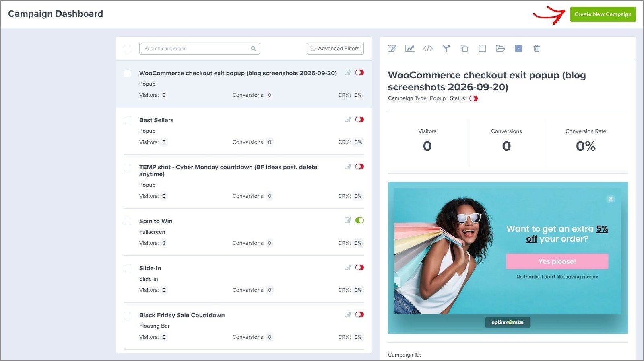Click the browser window icon in details toolbar
Screen dimensions: 644x361
[482, 49]
